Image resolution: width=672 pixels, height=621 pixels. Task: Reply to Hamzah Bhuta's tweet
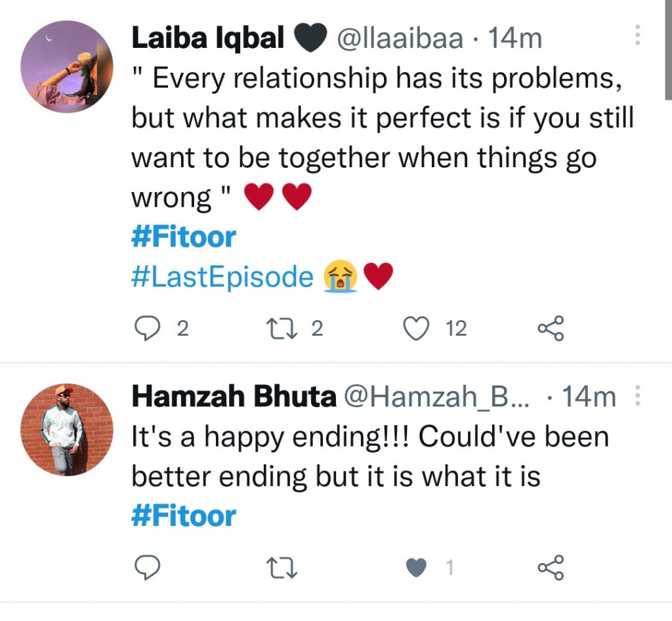click(x=148, y=567)
